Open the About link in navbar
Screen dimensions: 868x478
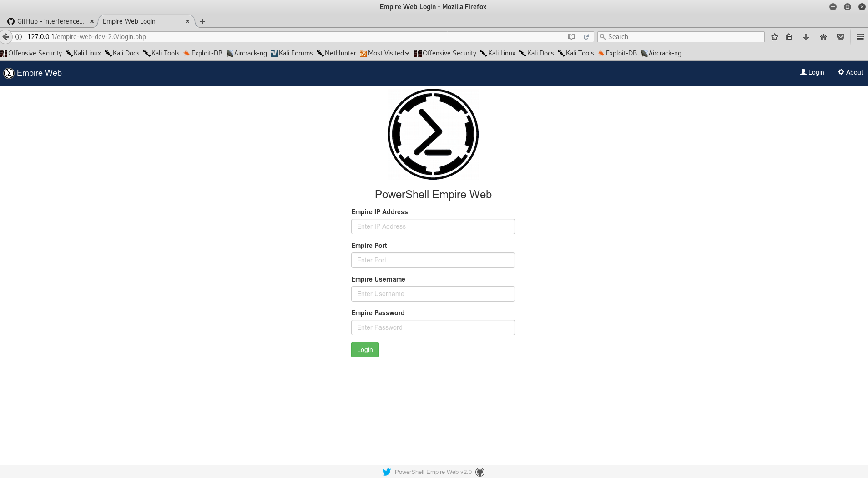click(850, 72)
